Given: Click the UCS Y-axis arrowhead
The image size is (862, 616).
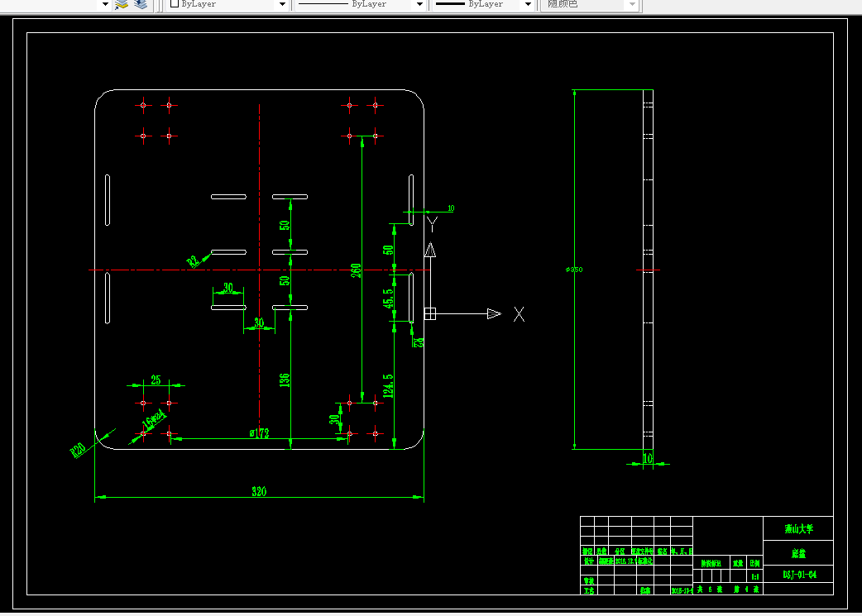Looking at the screenshot, I should [430, 250].
